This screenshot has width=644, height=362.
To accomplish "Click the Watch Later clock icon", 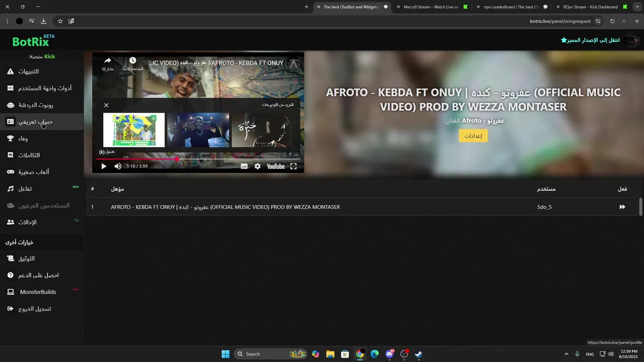I will click(133, 61).
